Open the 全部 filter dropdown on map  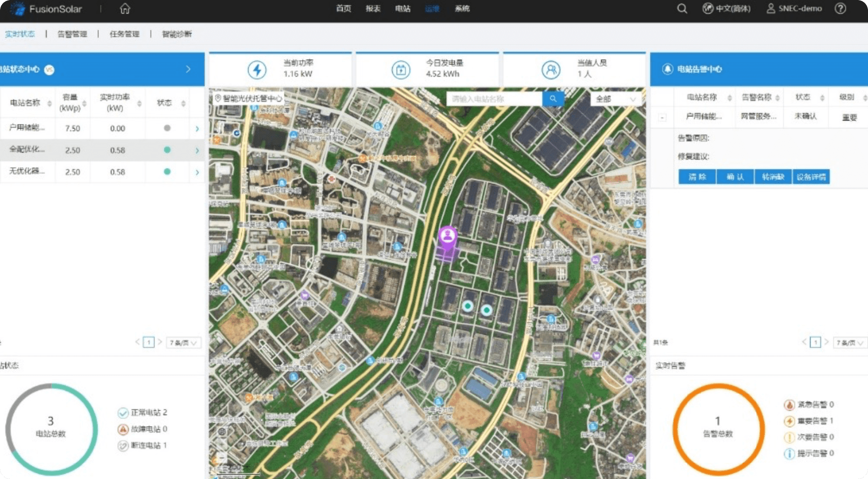pyautogui.click(x=615, y=99)
